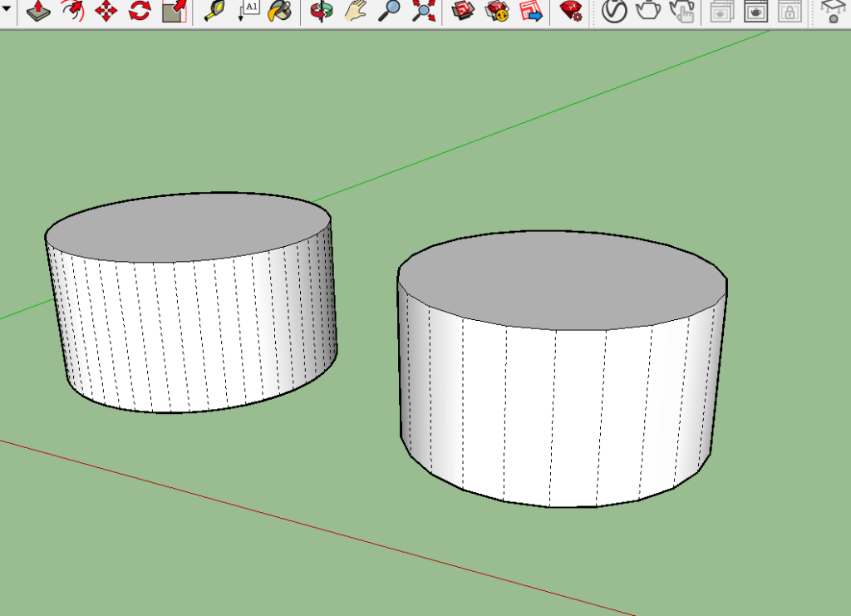Open the Extension Warehouse
This screenshot has height=616, width=851.
497,11
